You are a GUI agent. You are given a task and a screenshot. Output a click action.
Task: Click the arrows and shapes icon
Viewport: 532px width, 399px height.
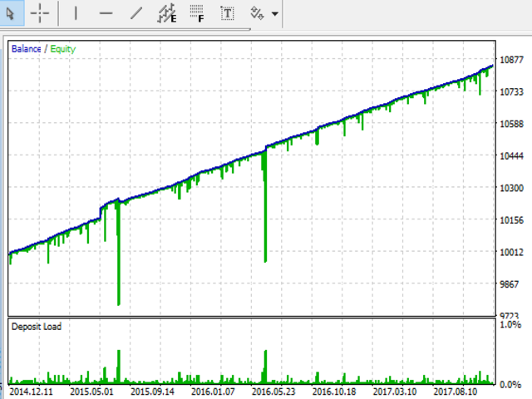[x=257, y=13]
